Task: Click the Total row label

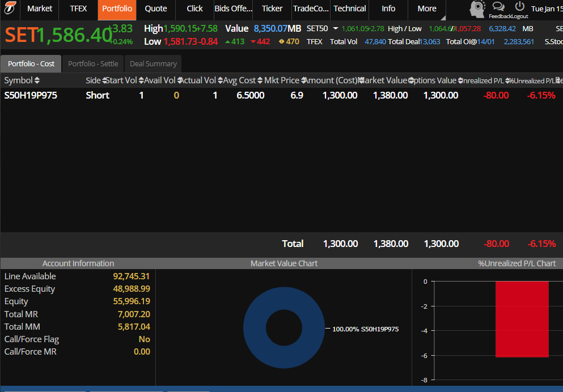Action: pos(293,244)
